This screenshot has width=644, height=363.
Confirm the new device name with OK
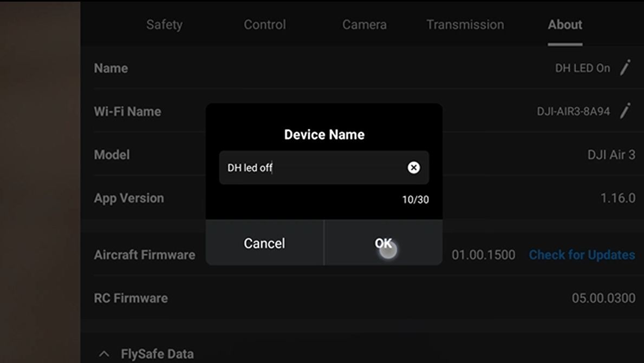click(383, 243)
